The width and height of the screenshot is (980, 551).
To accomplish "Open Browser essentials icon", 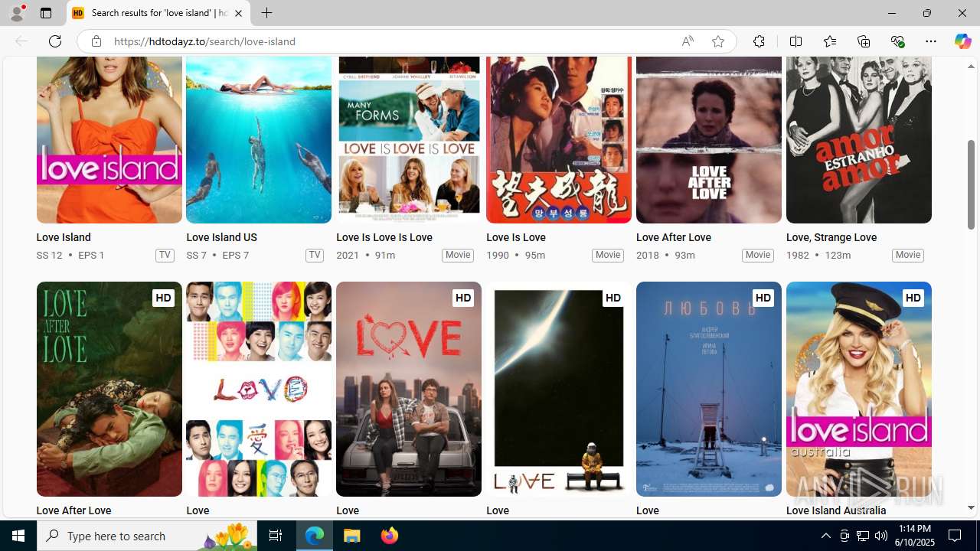I will (897, 41).
